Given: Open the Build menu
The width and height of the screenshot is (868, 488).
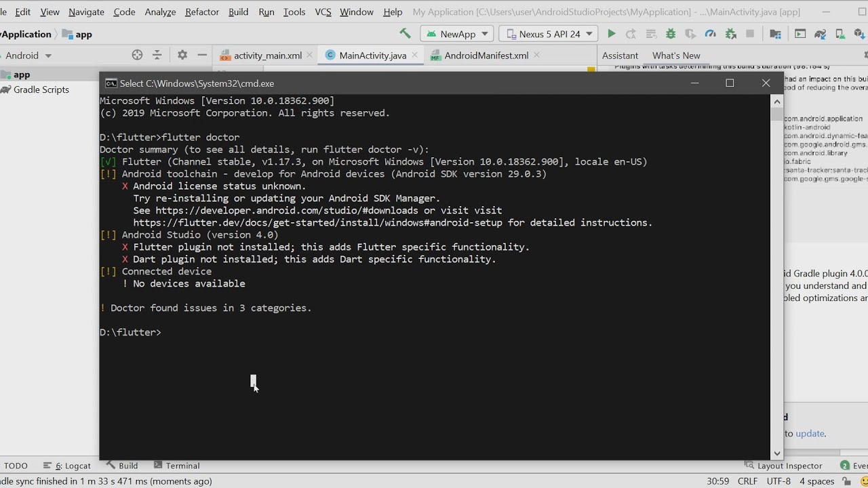Looking at the screenshot, I should (x=238, y=12).
